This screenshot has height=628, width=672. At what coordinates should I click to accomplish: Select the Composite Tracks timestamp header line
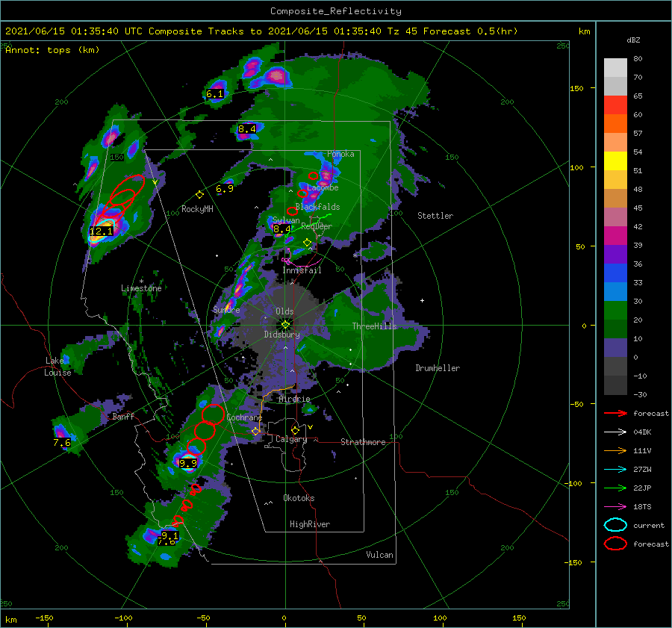pyautogui.click(x=261, y=31)
